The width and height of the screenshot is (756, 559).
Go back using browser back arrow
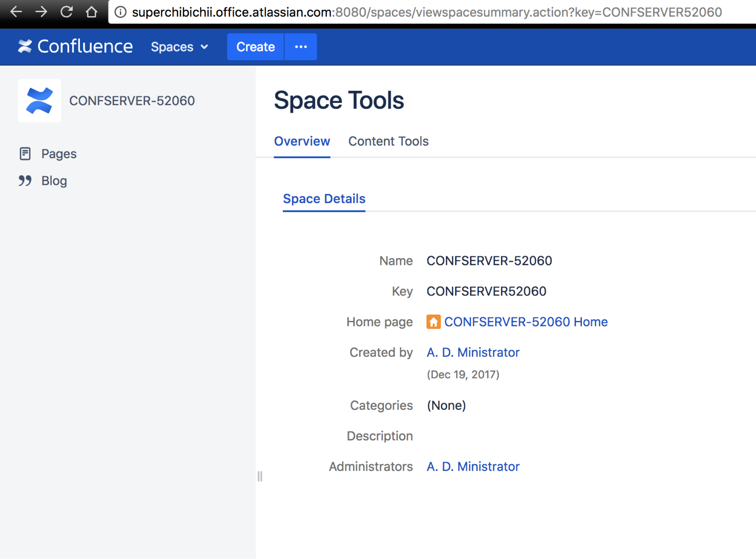(16, 12)
